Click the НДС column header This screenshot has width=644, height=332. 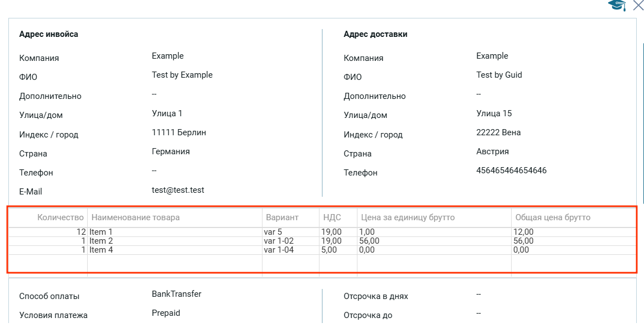(x=332, y=217)
